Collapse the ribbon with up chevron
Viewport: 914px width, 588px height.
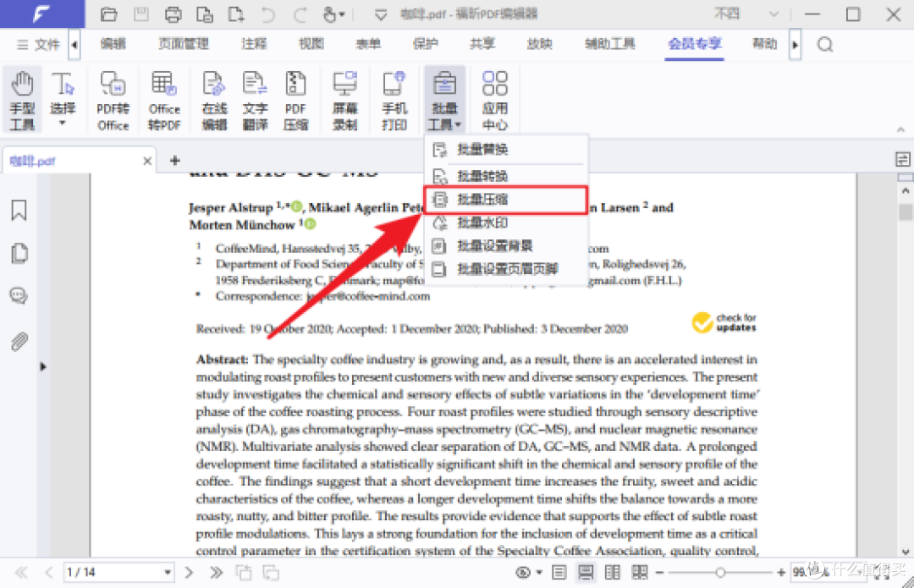pos(900,129)
